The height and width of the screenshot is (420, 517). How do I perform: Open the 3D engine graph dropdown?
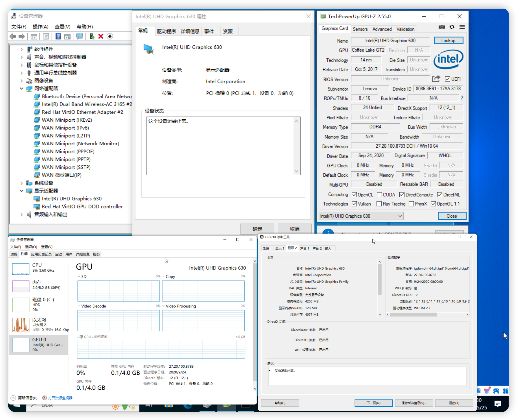(79, 277)
